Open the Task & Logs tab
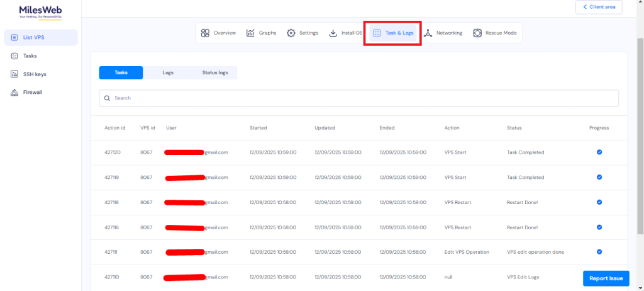This screenshot has height=291, width=644. pyautogui.click(x=393, y=33)
